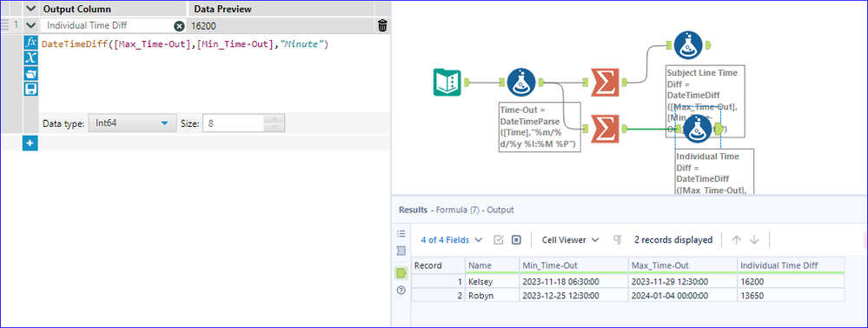This screenshot has width=868, height=328.
Task: Sort by the Record column header
Action: 439,265
